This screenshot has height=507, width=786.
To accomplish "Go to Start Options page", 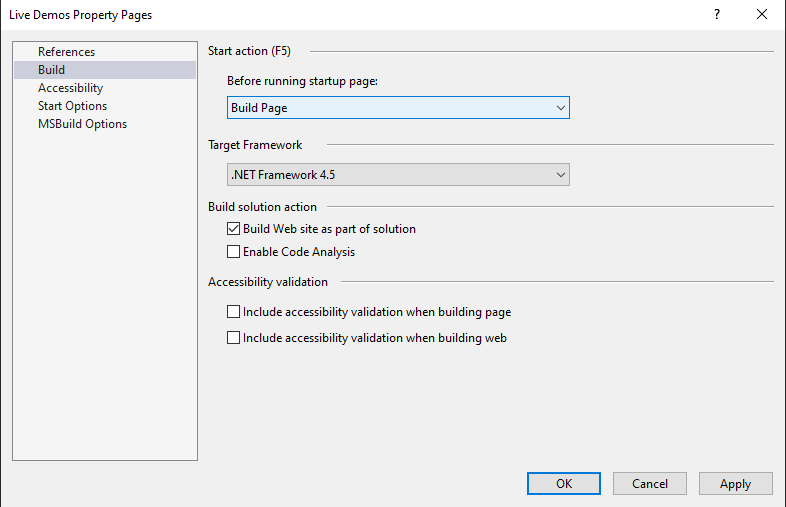I will [x=72, y=106].
